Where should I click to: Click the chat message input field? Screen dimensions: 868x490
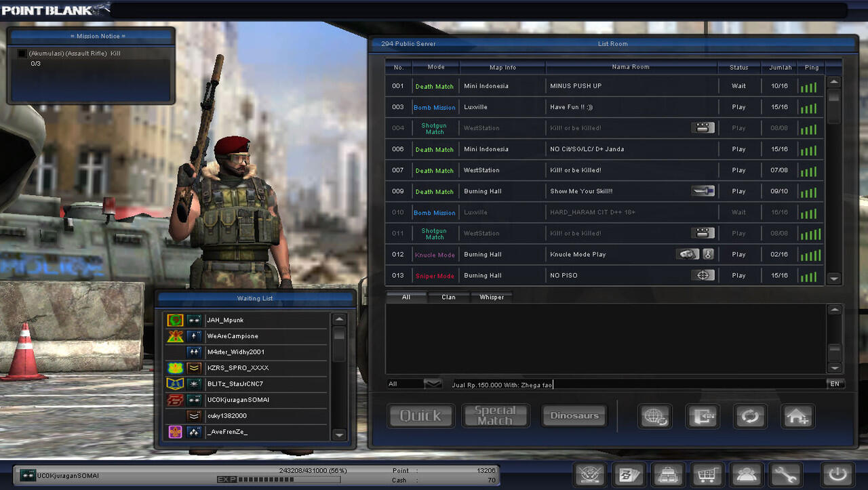pyautogui.click(x=636, y=384)
